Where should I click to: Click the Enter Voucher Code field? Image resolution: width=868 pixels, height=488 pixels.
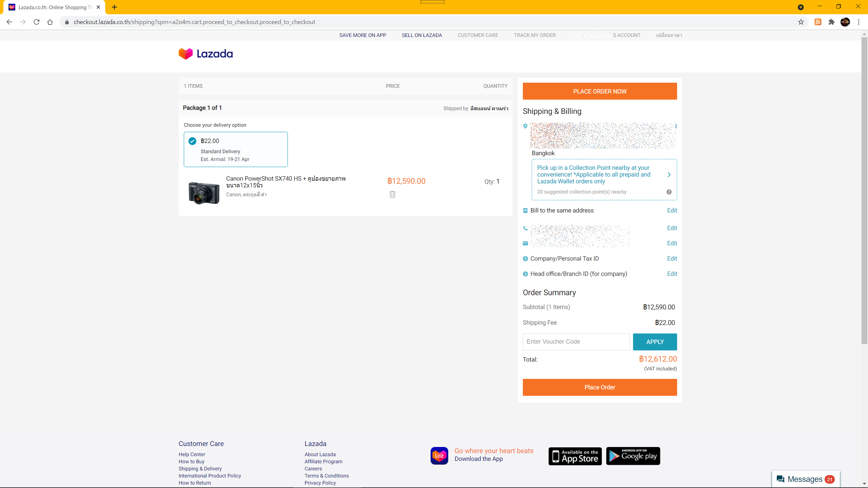tap(576, 342)
